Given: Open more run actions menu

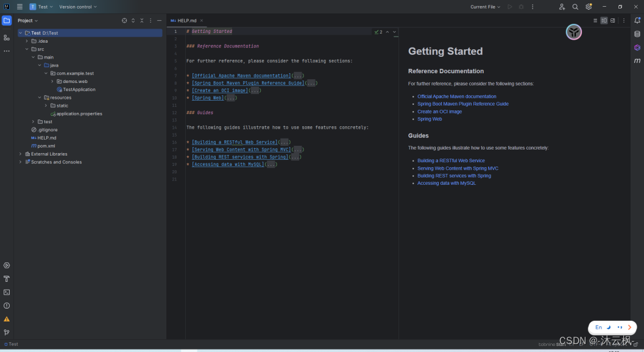Looking at the screenshot, I should click(533, 7).
